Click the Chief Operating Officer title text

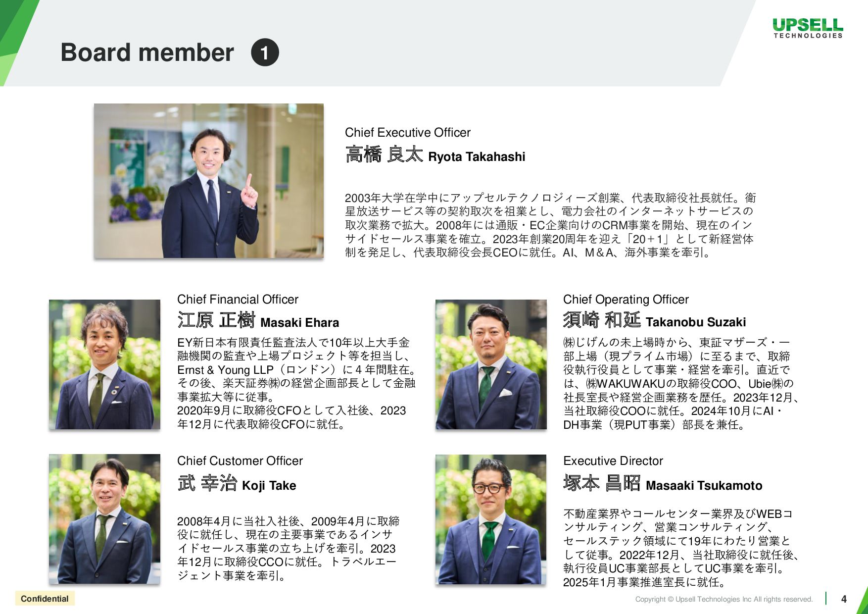pyautogui.click(x=626, y=300)
